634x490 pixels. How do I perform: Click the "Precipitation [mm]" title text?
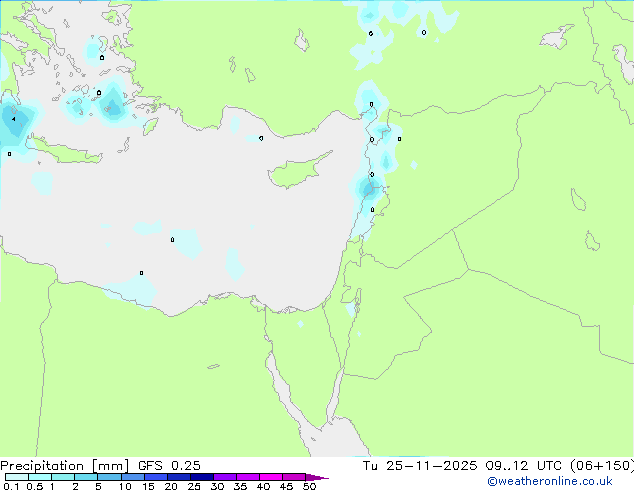point(64,466)
